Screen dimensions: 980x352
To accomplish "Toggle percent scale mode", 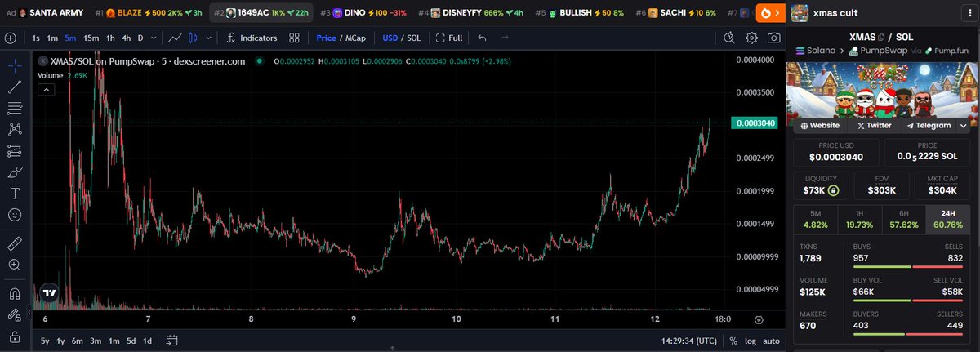I will tap(733, 341).
